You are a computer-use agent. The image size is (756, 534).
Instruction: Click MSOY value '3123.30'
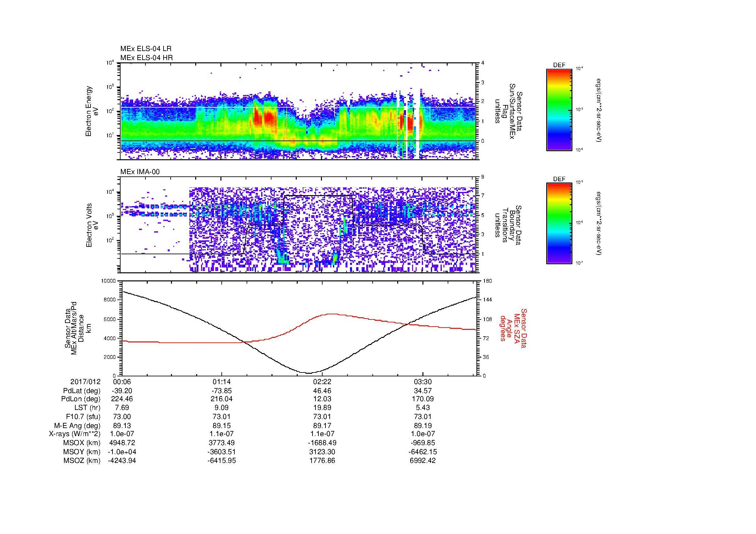click(x=322, y=452)
